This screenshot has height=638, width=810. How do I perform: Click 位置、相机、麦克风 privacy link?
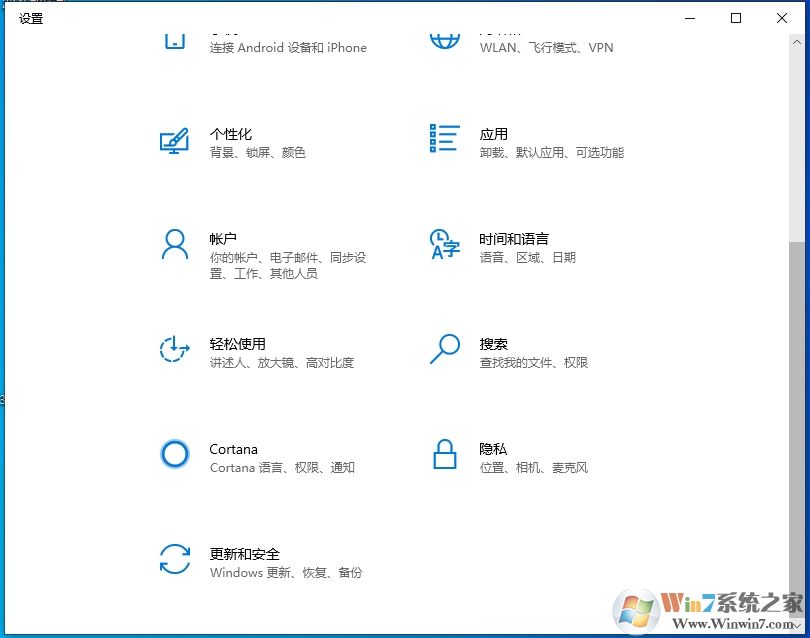tap(533, 468)
